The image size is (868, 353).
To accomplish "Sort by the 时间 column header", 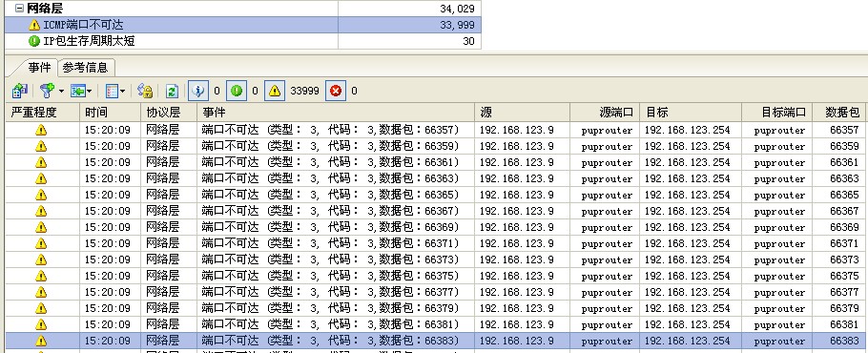I will (110, 113).
